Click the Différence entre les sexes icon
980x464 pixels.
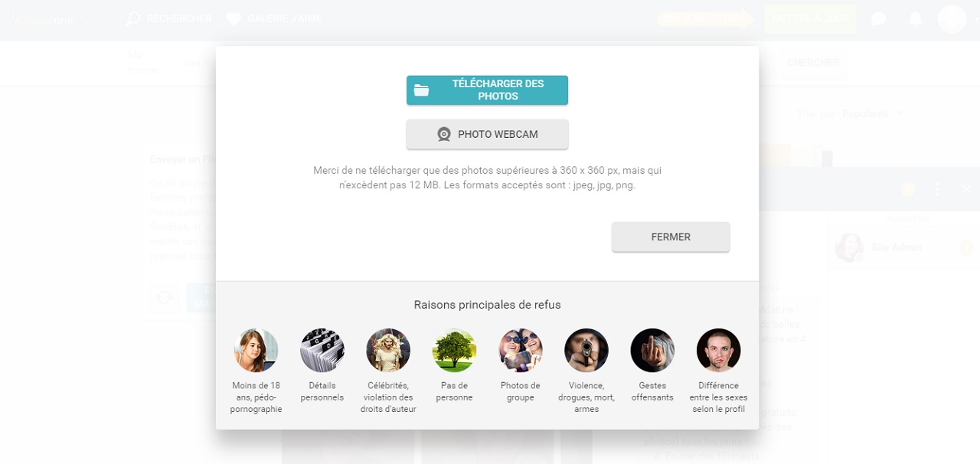coord(718,351)
